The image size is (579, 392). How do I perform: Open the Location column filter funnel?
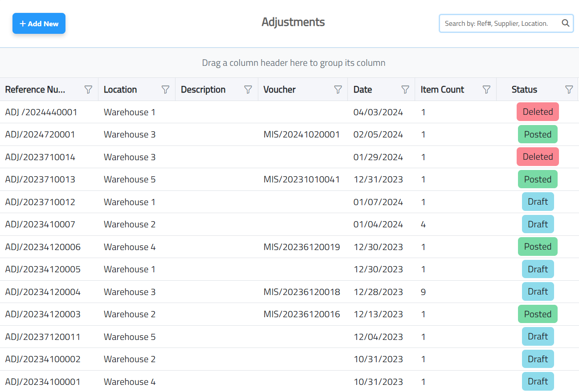(x=165, y=90)
